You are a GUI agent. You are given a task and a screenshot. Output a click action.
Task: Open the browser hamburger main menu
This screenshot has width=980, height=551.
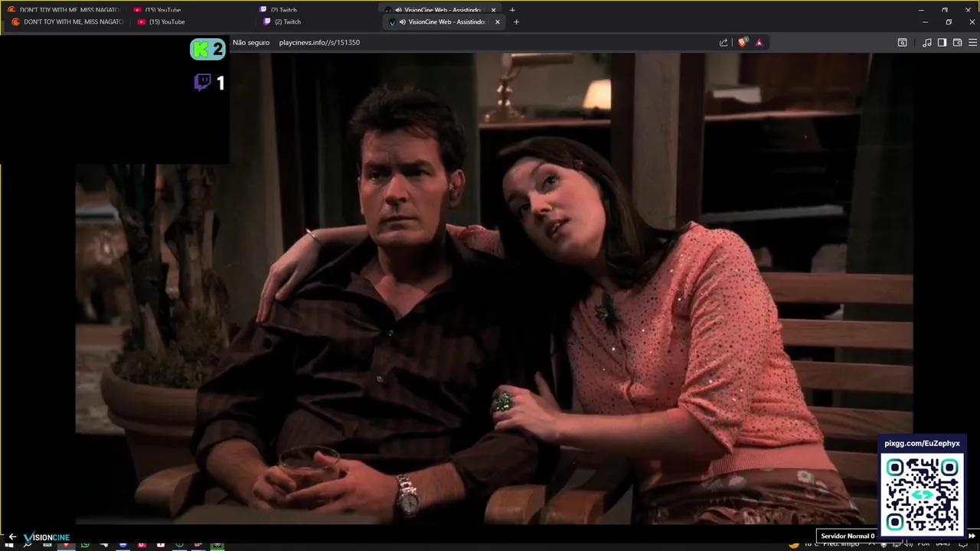click(x=972, y=43)
